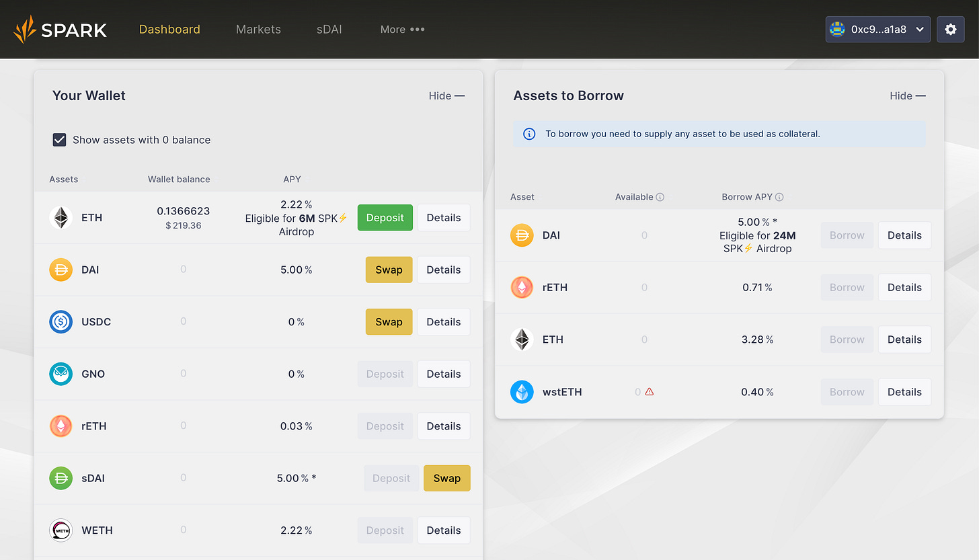Click the Spark logo in header
Image resolution: width=979 pixels, height=560 pixels.
coord(60,30)
